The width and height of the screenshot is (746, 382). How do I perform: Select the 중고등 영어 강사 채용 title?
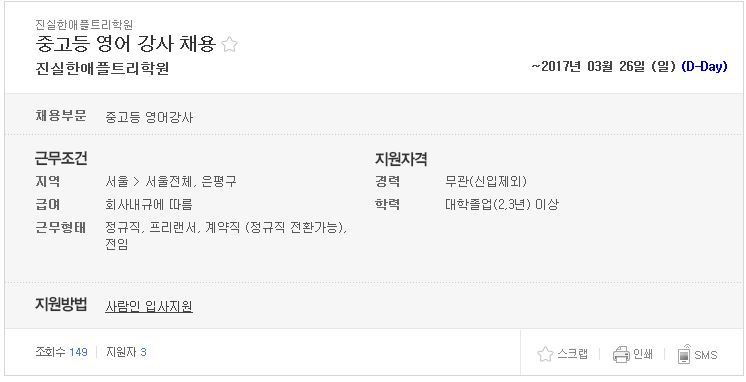(x=126, y=44)
